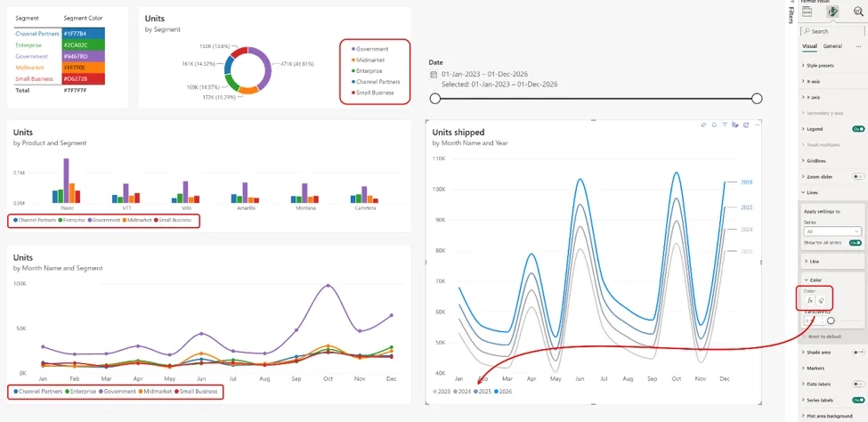Pin the Units shipped visual
868x422 pixels.
click(703, 125)
